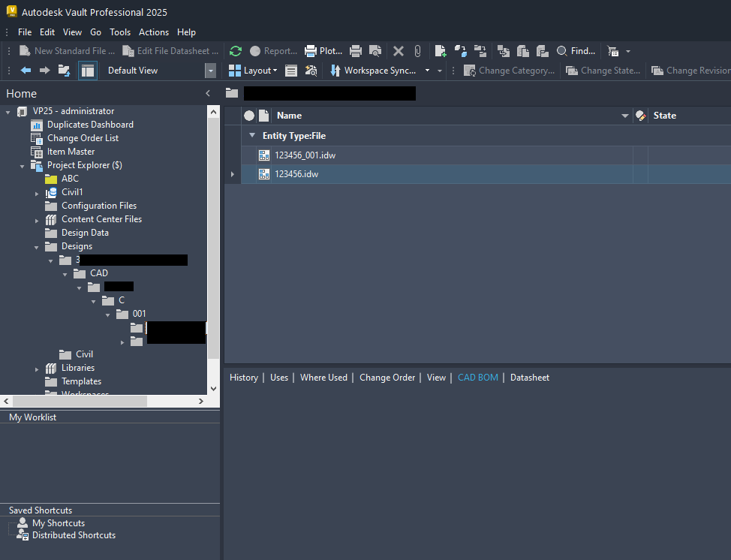Click the Print icon
This screenshot has width=731, height=560.
(355, 50)
